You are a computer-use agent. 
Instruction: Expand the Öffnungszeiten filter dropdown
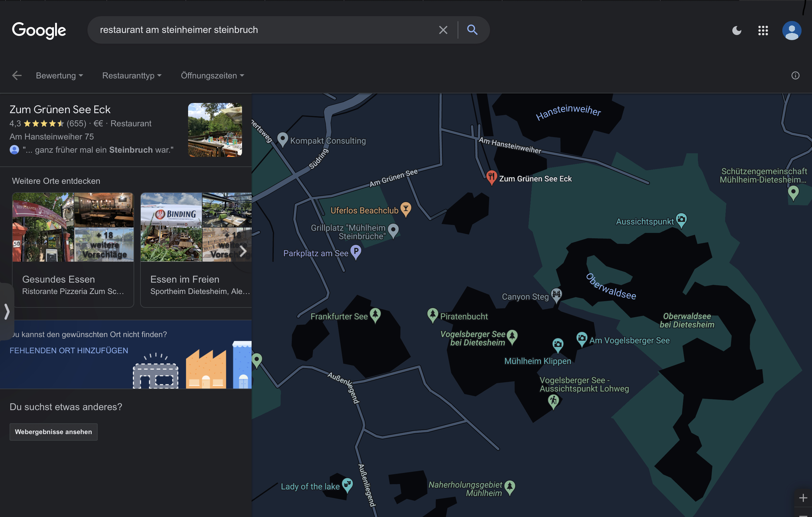point(212,75)
